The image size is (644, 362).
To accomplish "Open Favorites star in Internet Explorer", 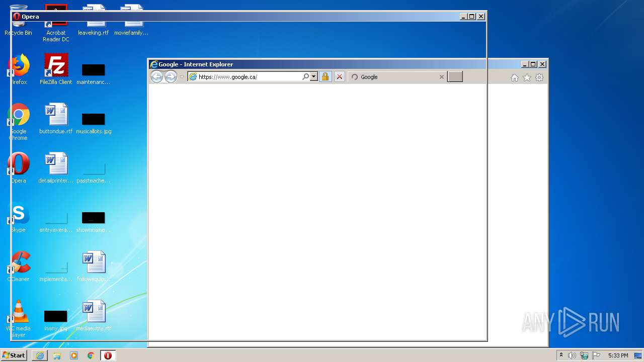I will (x=527, y=77).
